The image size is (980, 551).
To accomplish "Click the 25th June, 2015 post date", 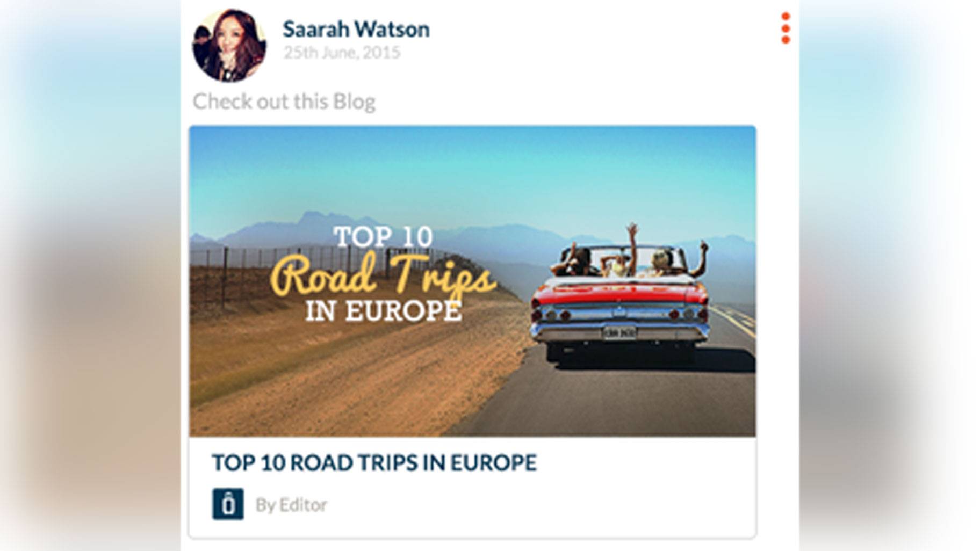I will (342, 53).
